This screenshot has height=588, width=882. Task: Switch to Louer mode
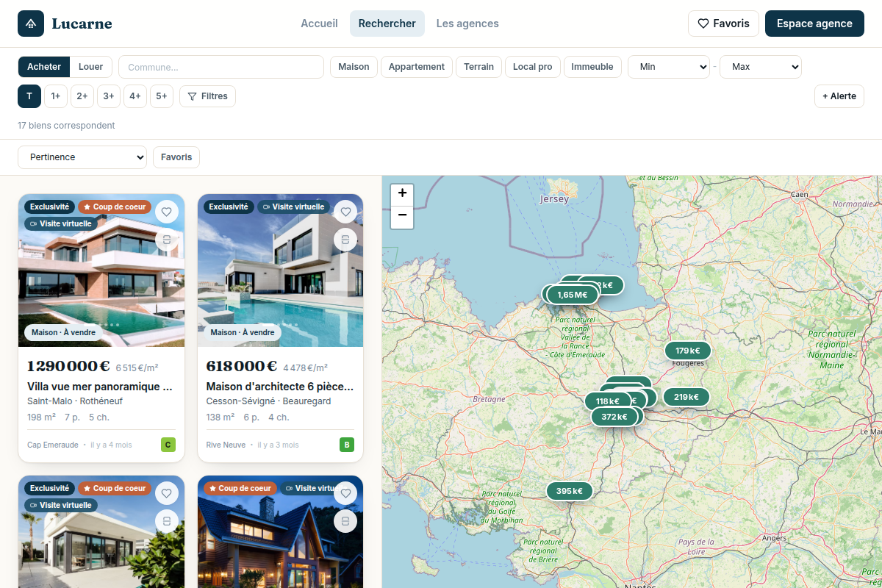91,67
